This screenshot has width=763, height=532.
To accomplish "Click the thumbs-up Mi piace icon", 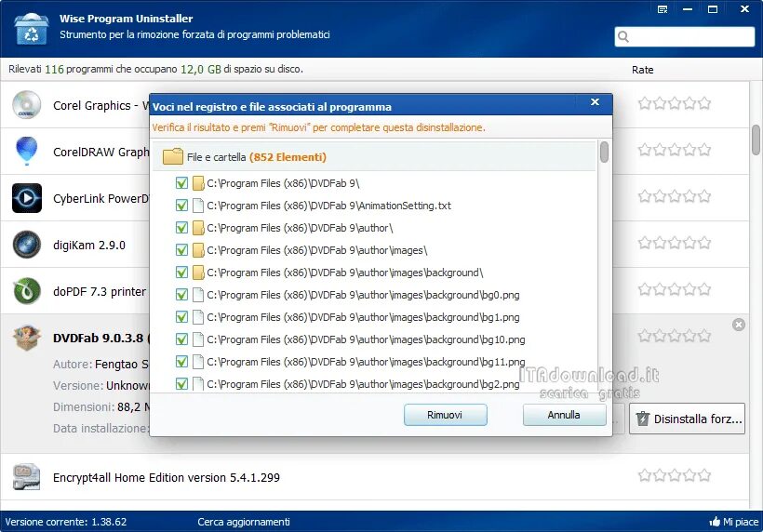I will point(715,522).
